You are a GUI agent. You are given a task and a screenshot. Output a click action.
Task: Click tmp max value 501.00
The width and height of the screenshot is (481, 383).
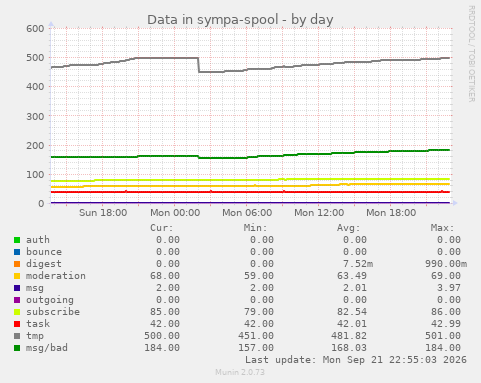pyautogui.click(x=443, y=336)
